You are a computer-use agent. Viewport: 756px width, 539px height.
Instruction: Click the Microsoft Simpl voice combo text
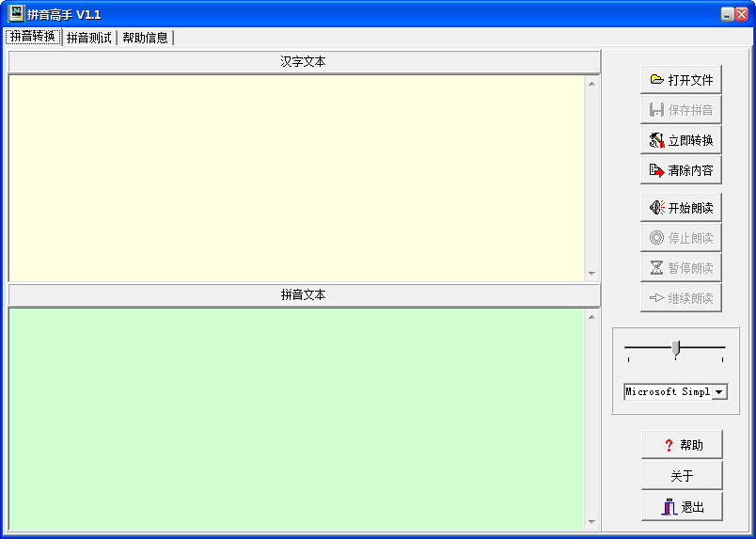click(x=668, y=392)
